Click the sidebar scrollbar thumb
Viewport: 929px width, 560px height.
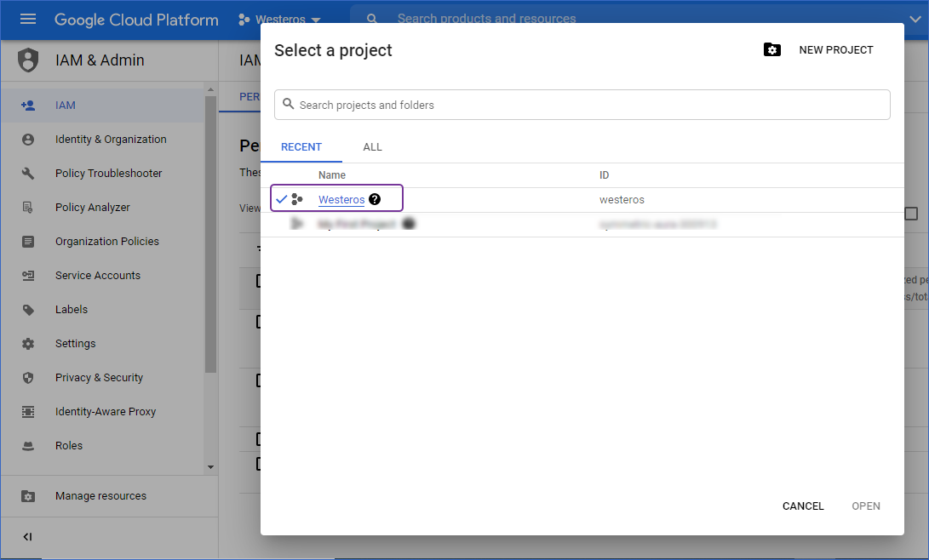210,234
